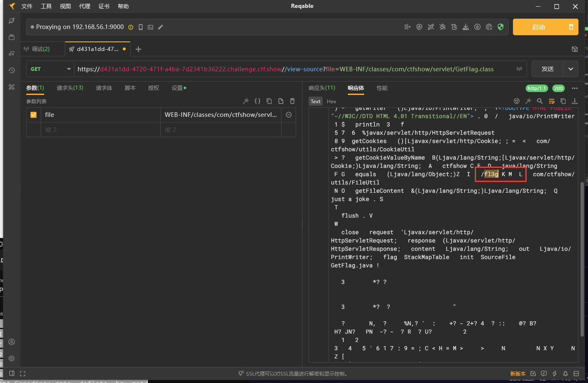Viewport: 588px width, 383px height.
Task: Expand the 发送 button dropdown arrow
Action: pyautogui.click(x=571, y=69)
